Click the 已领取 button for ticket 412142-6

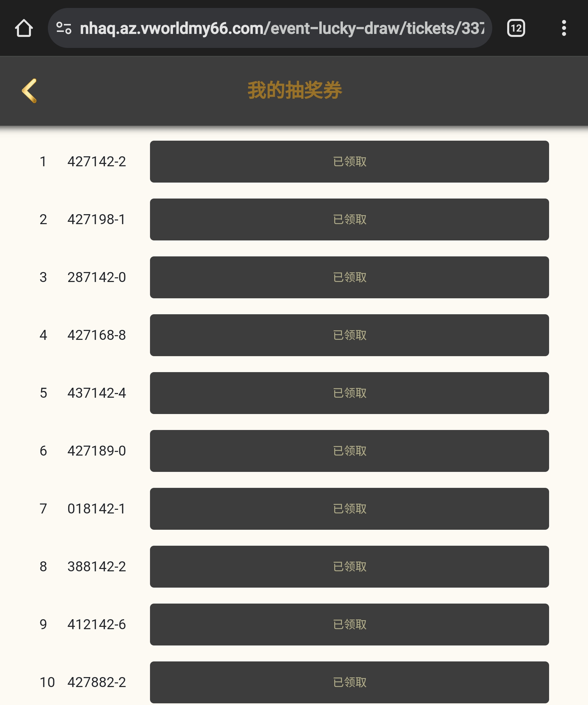(x=349, y=625)
